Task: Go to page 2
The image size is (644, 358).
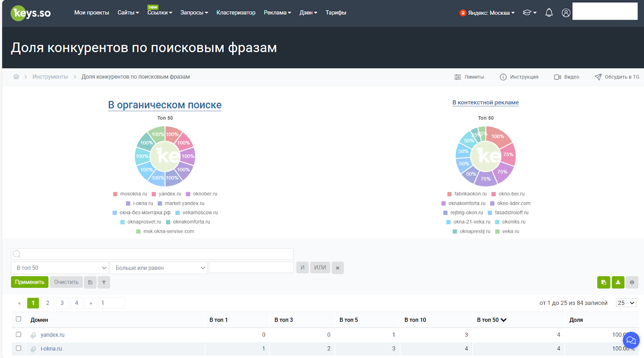Action: click(47, 303)
